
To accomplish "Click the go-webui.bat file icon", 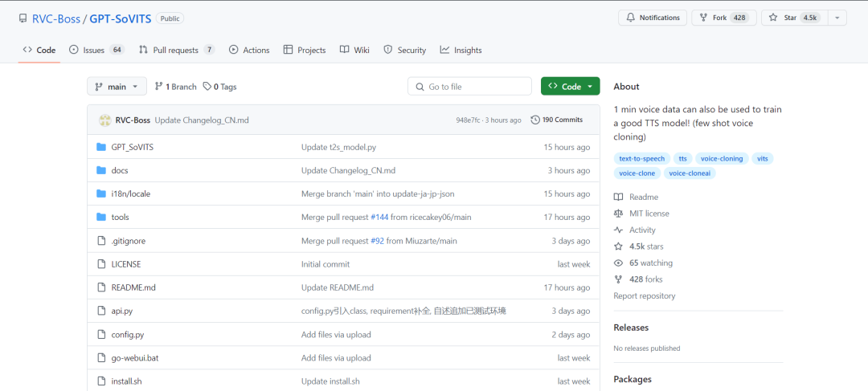I will pyautogui.click(x=100, y=358).
